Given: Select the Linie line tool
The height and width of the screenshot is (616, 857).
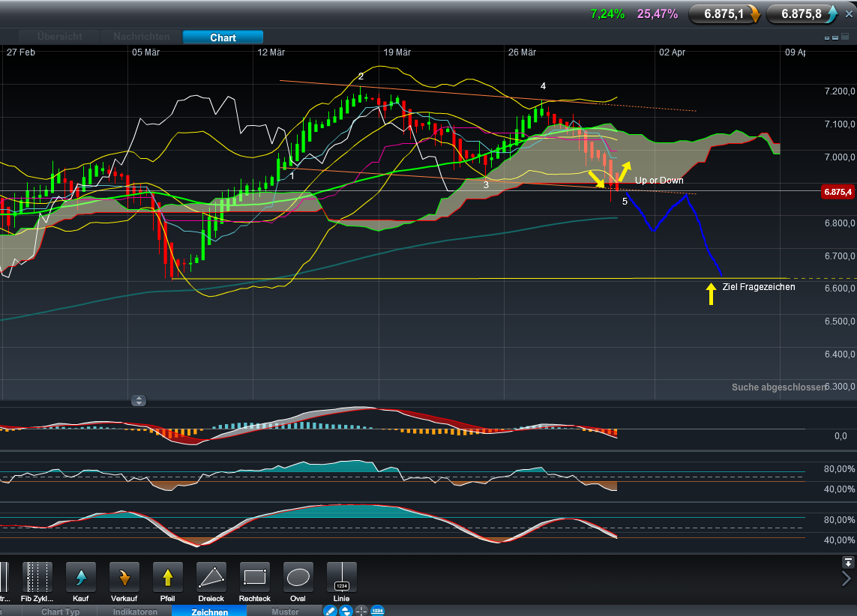Looking at the screenshot, I should point(342,577).
